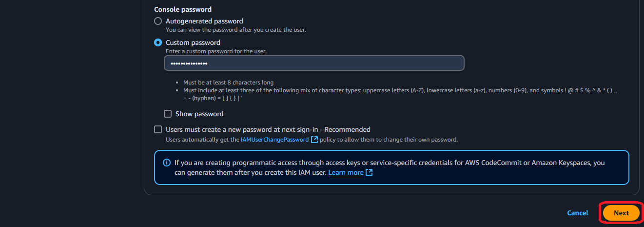Click the 'Autogenerated password' label text
The image size is (644, 227).
204,21
